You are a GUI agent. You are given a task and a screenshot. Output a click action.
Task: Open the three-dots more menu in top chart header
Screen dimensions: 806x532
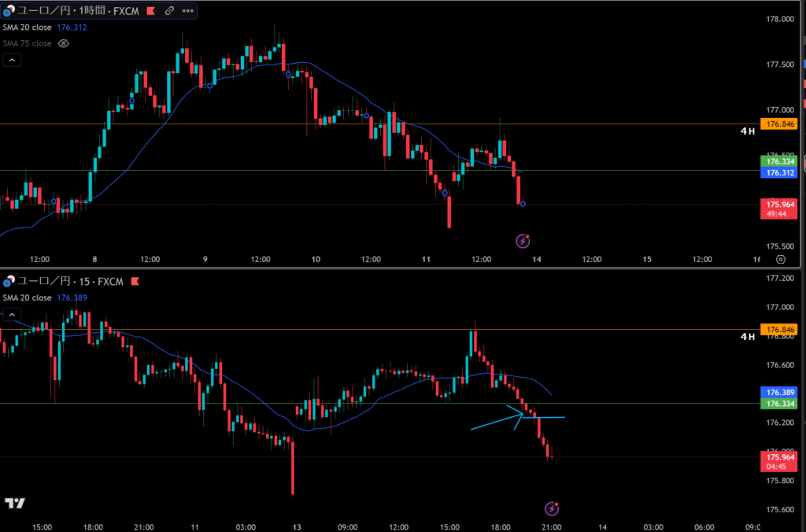pyautogui.click(x=187, y=11)
